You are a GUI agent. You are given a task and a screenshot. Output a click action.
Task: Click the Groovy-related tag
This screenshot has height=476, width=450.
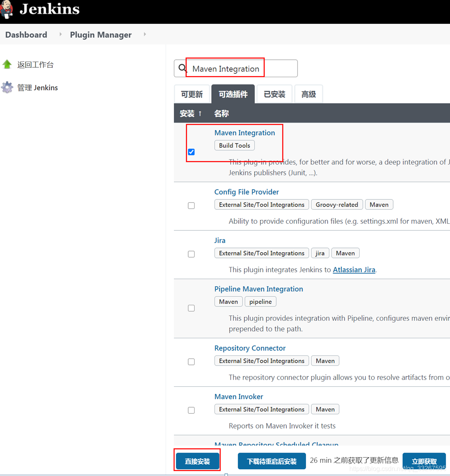337,205
